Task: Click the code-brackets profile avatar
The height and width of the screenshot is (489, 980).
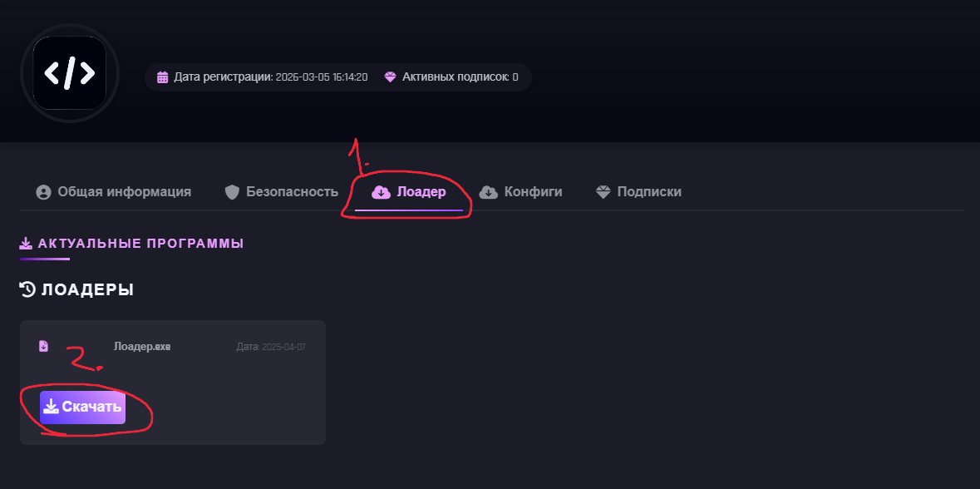Action: [70, 73]
